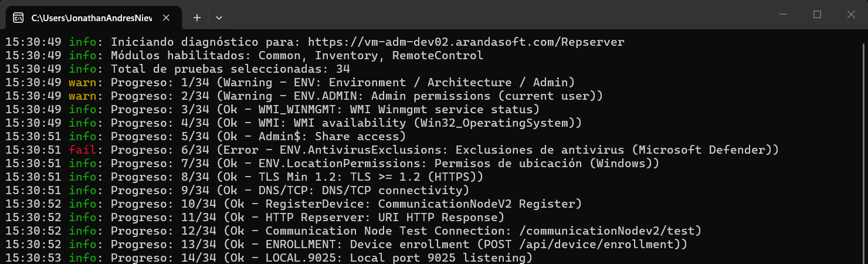Click the AntivirusExclusions error line

tap(445, 150)
